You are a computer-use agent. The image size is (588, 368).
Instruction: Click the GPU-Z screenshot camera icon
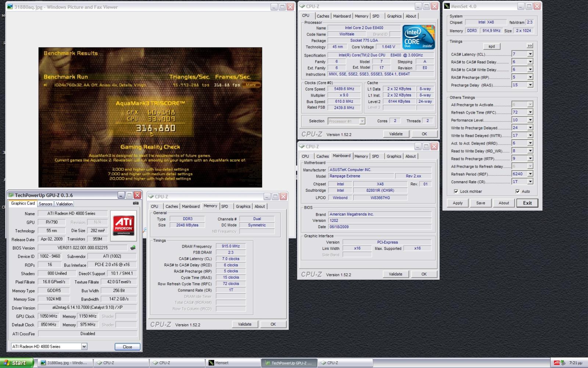tap(136, 203)
